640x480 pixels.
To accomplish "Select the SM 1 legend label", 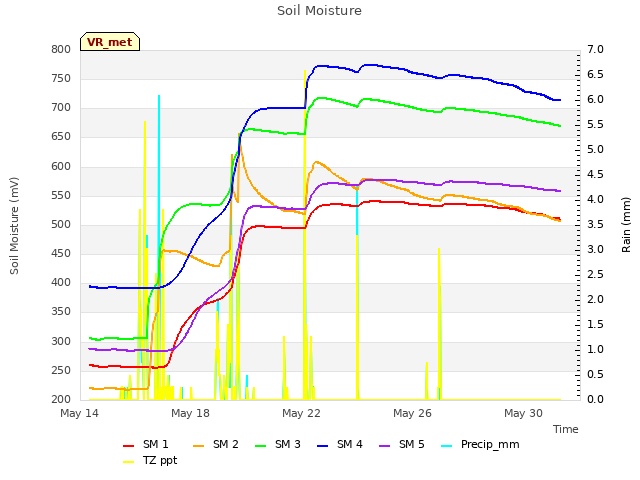I will pyautogui.click(x=156, y=444).
